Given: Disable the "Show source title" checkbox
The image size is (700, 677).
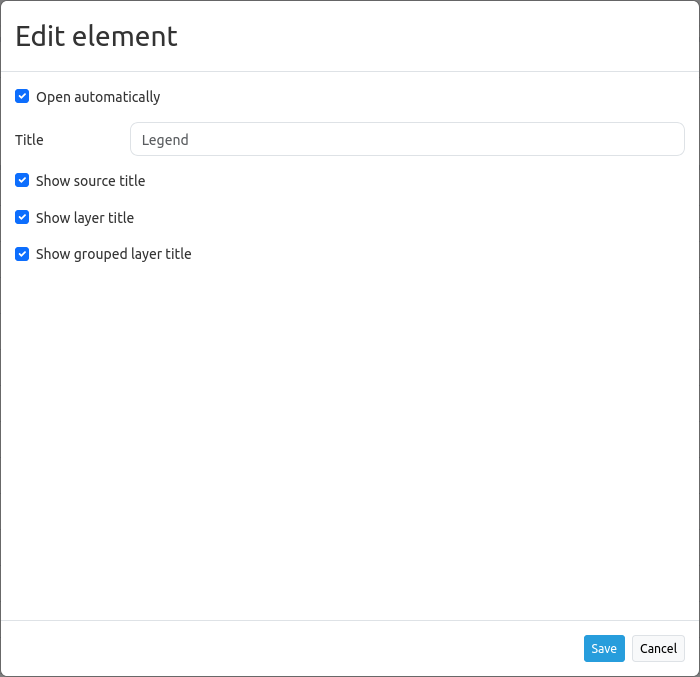Looking at the screenshot, I should pyautogui.click(x=22, y=181).
